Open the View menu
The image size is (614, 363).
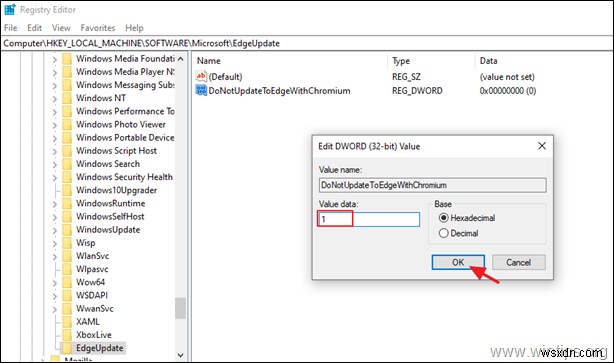click(61, 28)
